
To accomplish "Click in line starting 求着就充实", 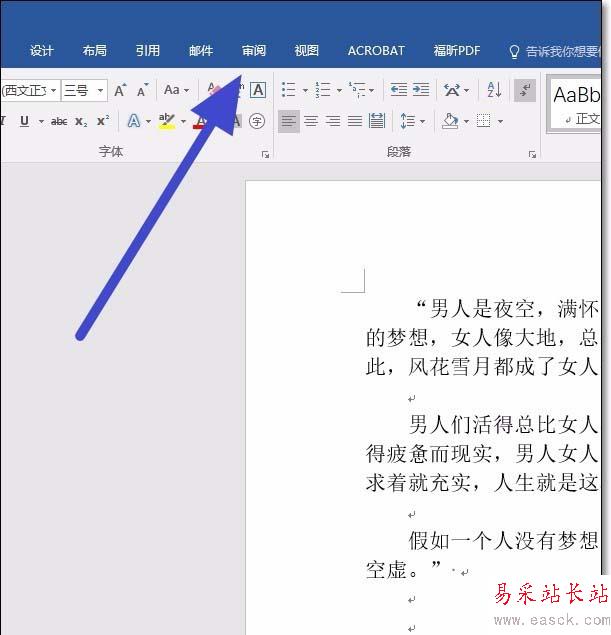I will point(482,482).
